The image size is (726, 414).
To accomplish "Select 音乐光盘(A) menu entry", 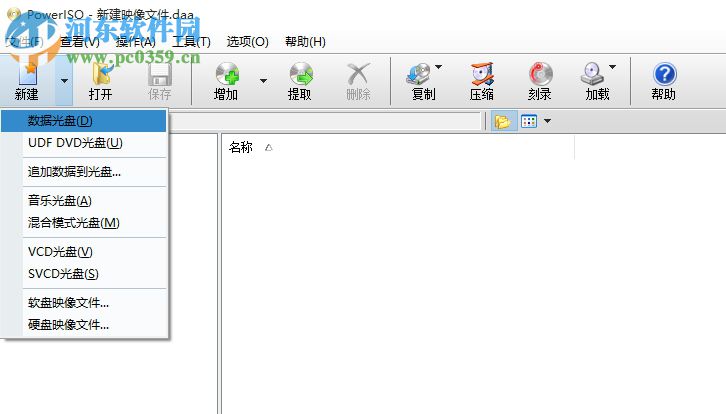I will coord(84,201).
